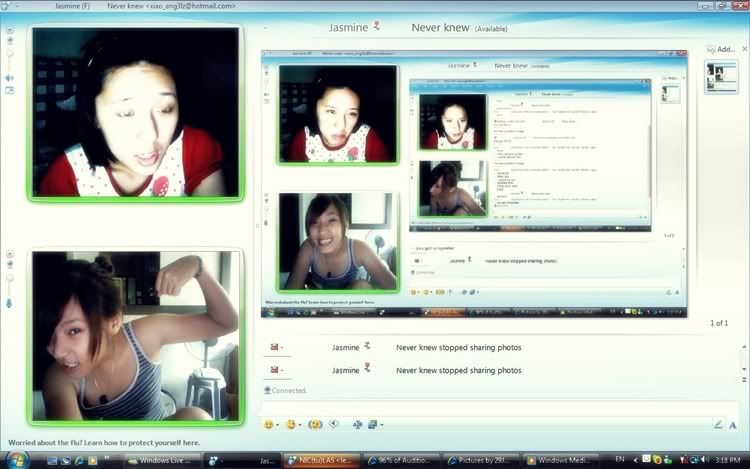The height and width of the screenshot is (469, 750).
Task: Select the shared photo thumbnail
Action: (721, 77)
